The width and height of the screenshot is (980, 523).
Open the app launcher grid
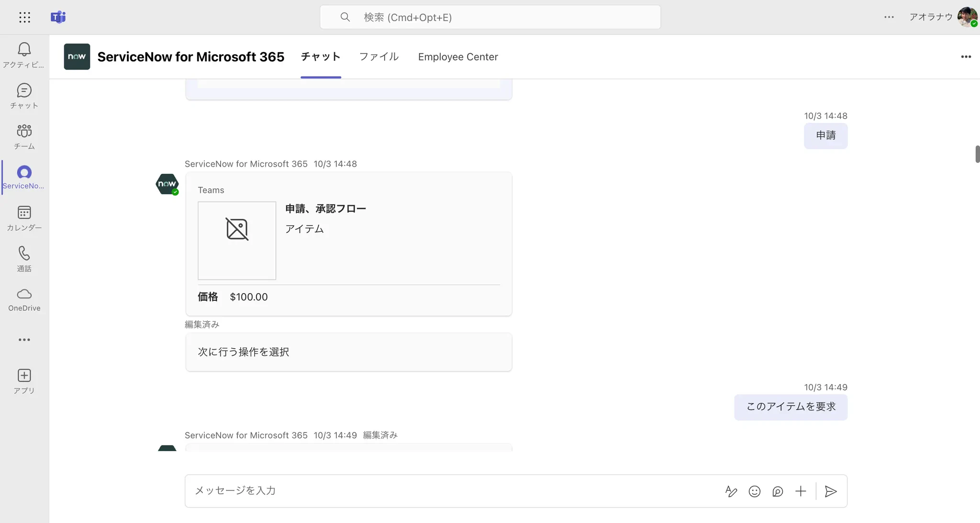(24, 17)
